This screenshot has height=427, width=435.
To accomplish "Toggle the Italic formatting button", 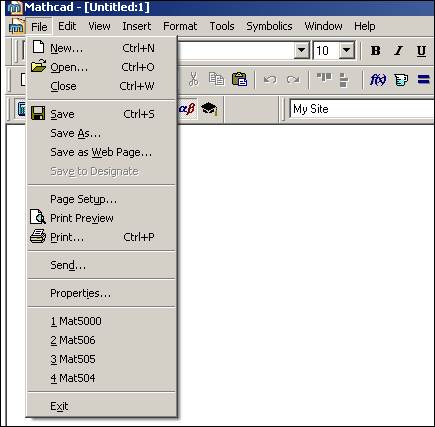I will [398, 51].
